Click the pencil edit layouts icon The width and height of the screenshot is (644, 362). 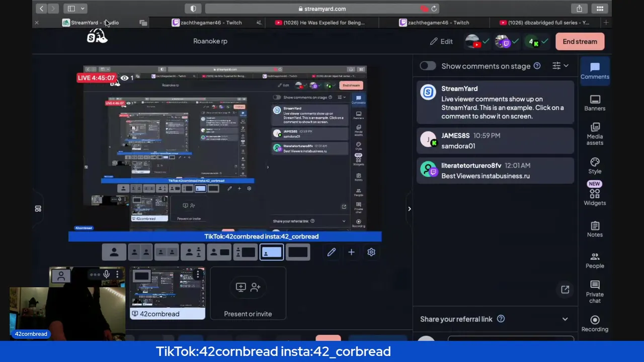pyautogui.click(x=331, y=252)
